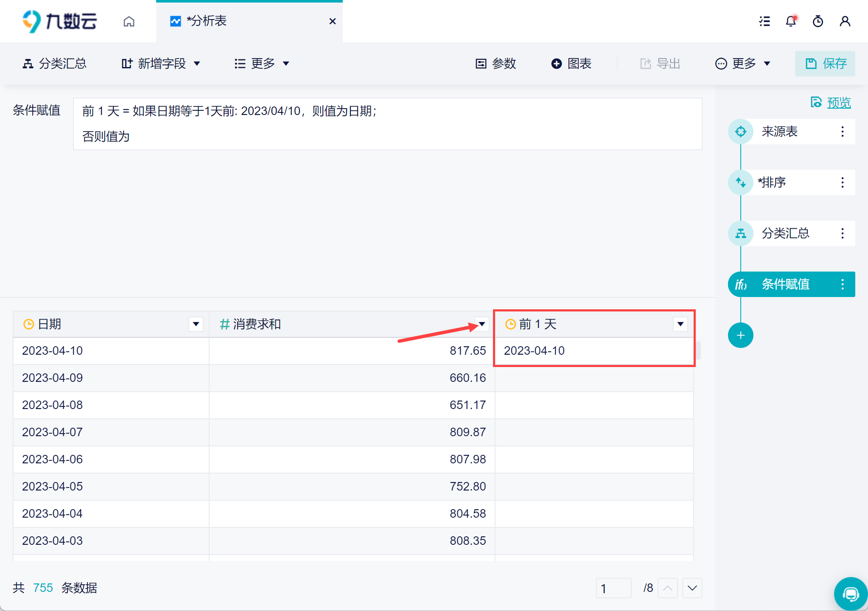Click the page number input field
Screen dimensions: 868x611
[613, 588]
